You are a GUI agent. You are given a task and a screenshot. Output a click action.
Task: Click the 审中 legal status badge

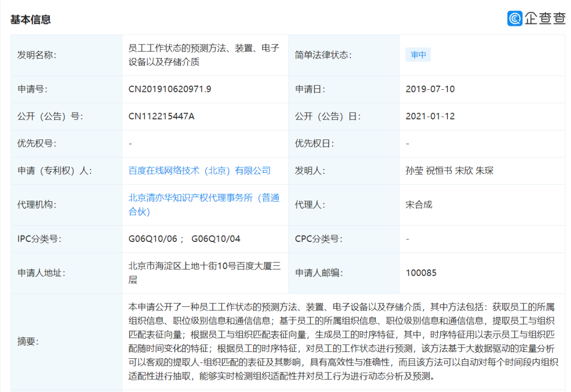tap(418, 55)
